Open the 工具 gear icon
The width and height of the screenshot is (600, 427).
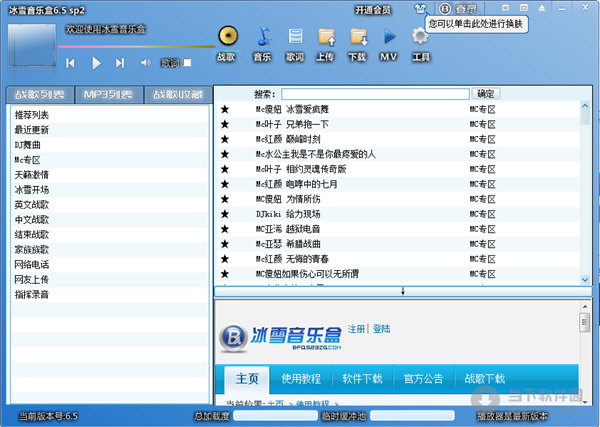click(x=420, y=37)
